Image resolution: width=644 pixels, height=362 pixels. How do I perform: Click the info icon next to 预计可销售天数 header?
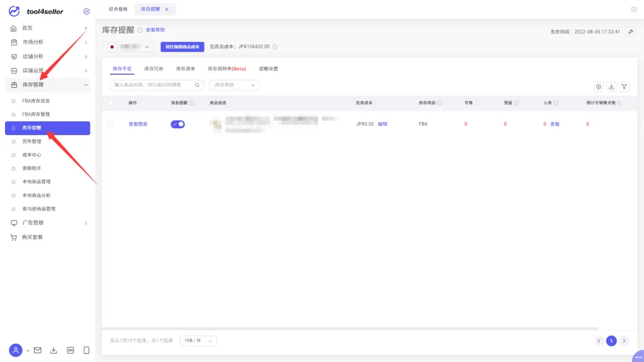[x=619, y=103]
